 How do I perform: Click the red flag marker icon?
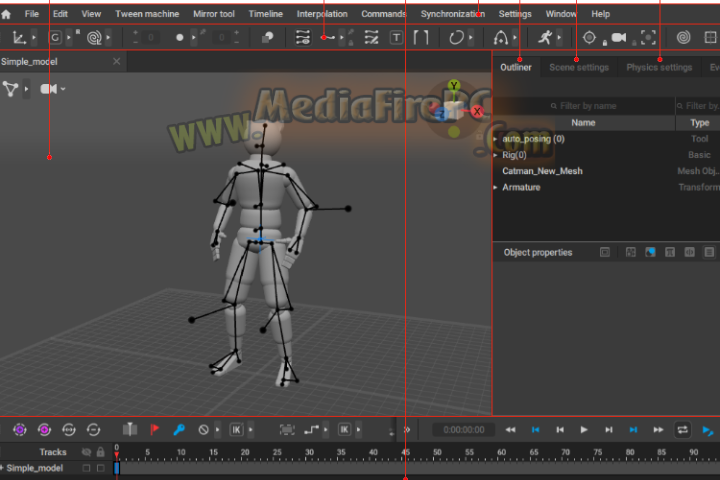pos(154,429)
